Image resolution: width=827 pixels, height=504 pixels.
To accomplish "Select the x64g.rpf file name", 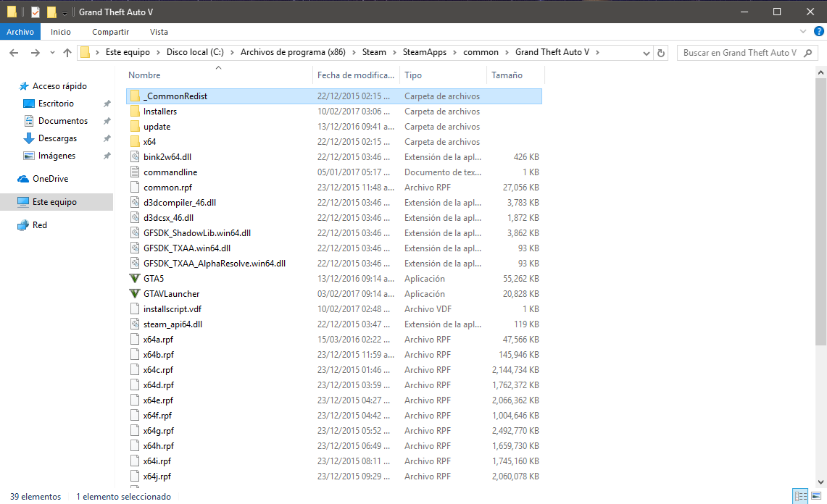I will click(x=159, y=431).
